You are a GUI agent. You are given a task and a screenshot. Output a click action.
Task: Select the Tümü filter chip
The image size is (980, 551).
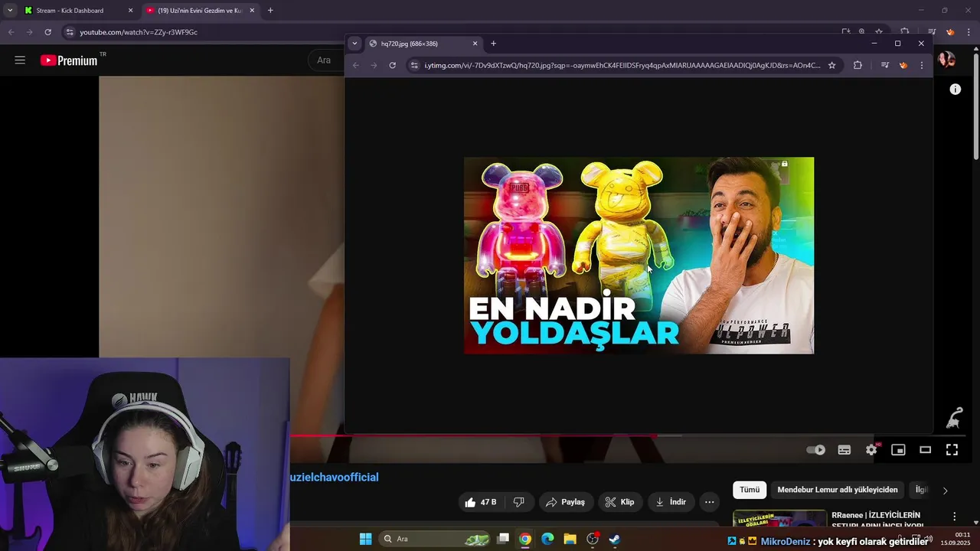point(750,490)
